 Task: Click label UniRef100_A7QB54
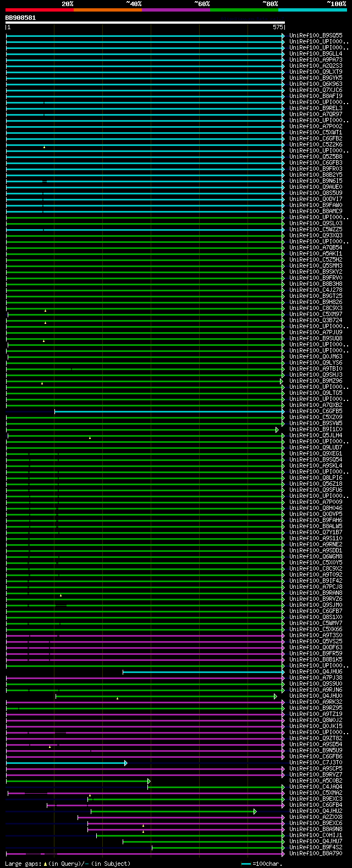tap(316, 247)
